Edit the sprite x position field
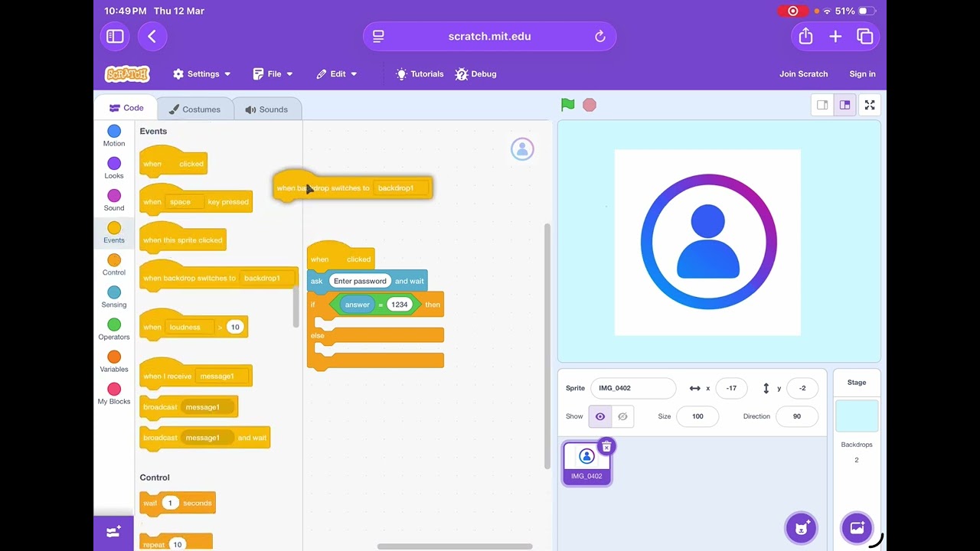This screenshot has width=980, height=551. coord(731,388)
